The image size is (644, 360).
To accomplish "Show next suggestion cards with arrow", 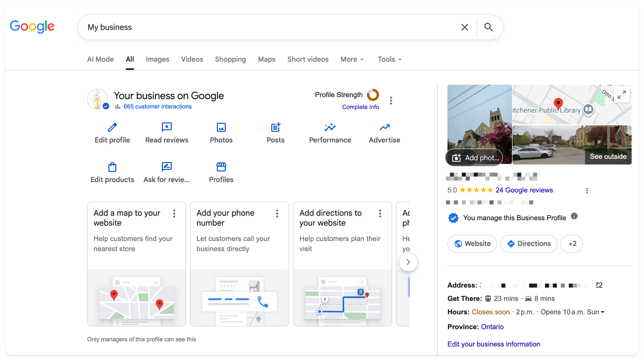I will coord(408,262).
